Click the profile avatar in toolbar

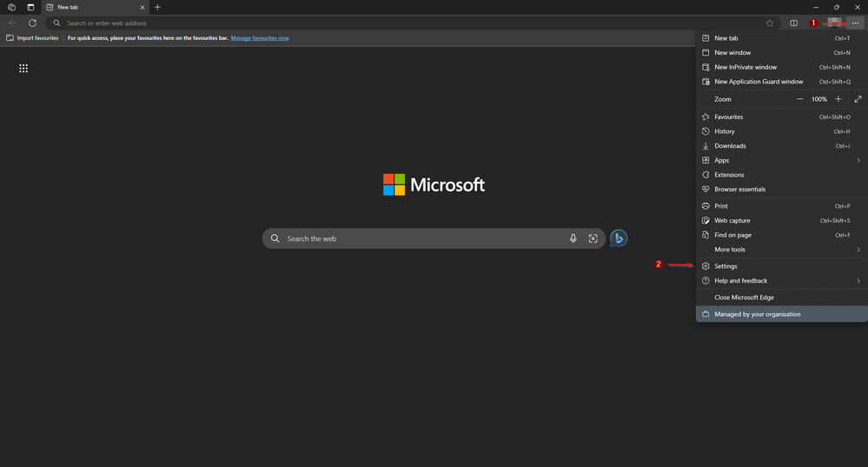834,23
